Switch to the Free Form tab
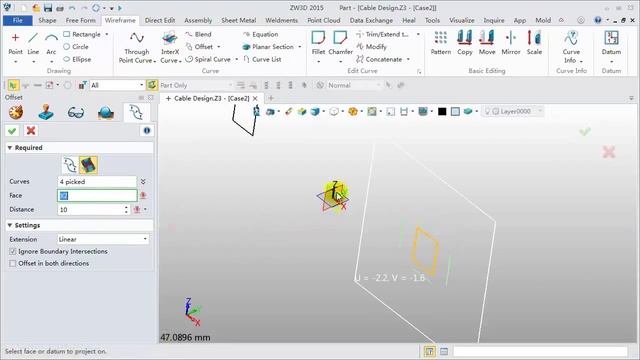Viewport: 640px width, 360px height. [80, 20]
